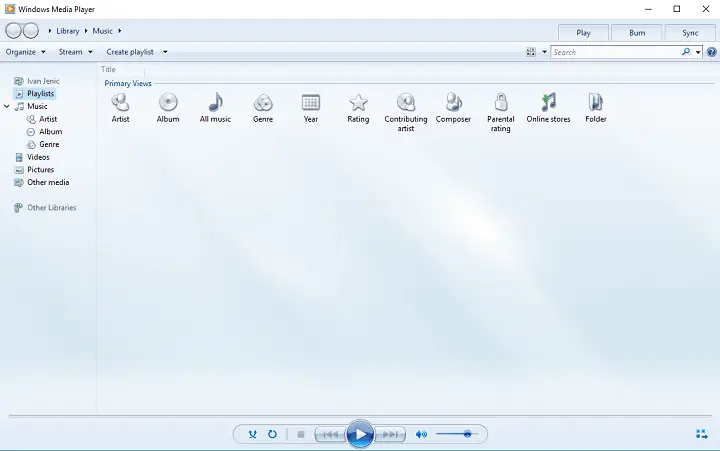Open the Help question mark icon
This screenshot has height=451, width=720.
point(711,52)
